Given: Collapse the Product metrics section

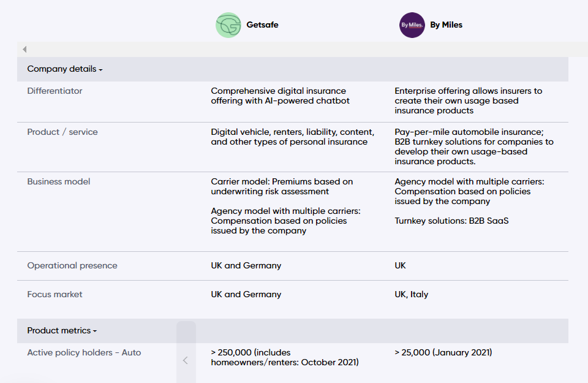Looking at the screenshot, I should (x=62, y=331).
